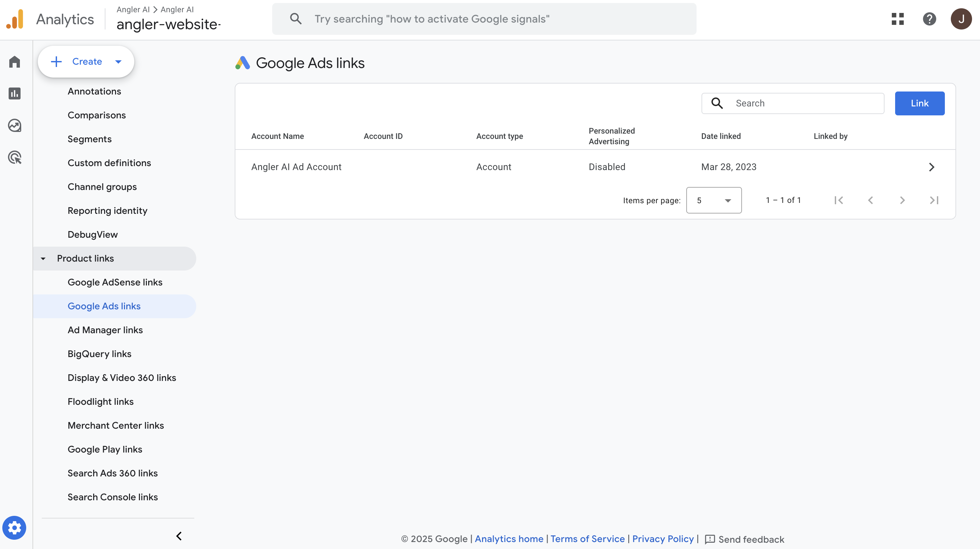The height and width of the screenshot is (549, 980).
Task: Collapse the Product links section
Action: (43, 259)
